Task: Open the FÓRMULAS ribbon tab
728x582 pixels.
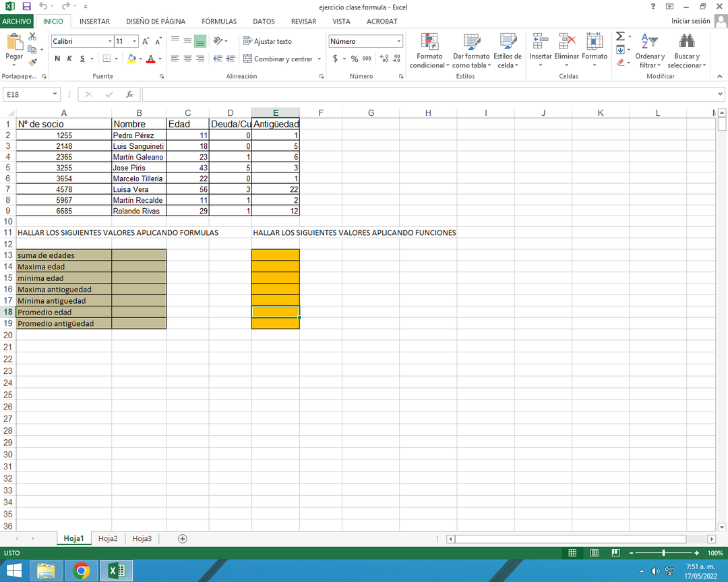Action: coord(218,21)
